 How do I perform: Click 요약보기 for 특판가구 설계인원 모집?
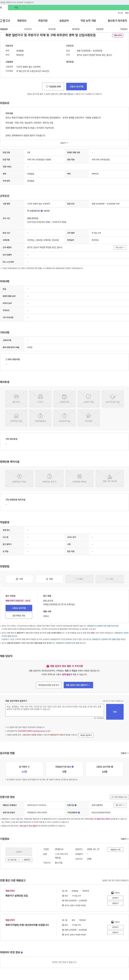115,898
